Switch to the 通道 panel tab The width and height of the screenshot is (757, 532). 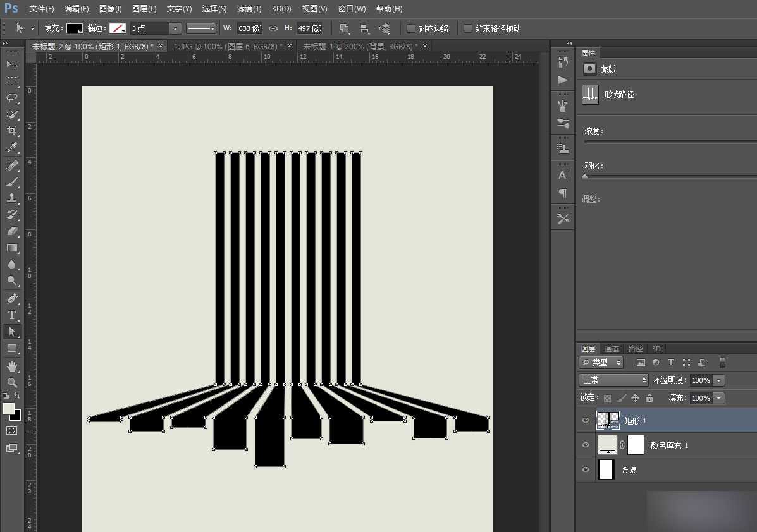[612, 349]
